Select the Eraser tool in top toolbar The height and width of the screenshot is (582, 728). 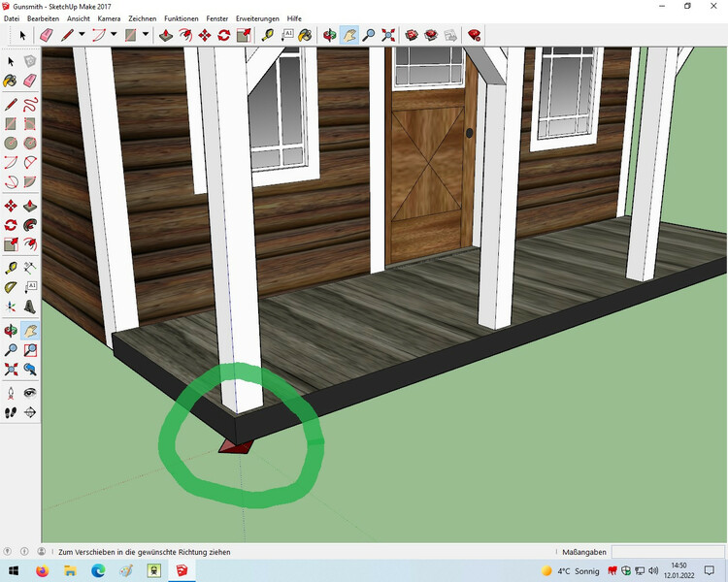click(45, 35)
